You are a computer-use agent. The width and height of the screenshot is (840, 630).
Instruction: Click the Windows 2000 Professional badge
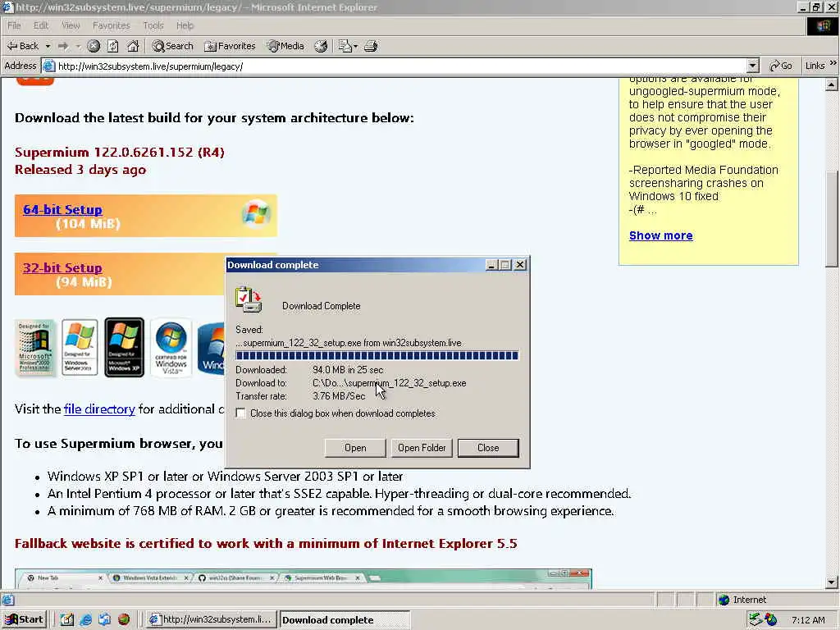click(34, 348)
